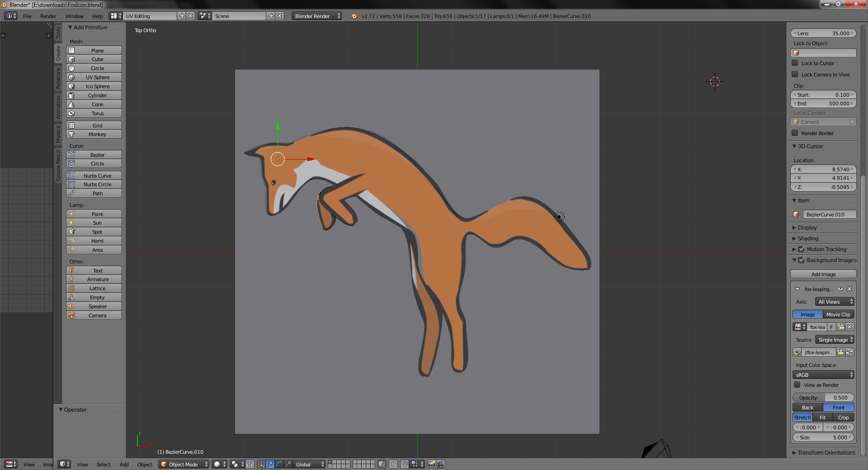Click the Plane mesh button
Image resolution: width=868 pixels, height=470 pixels.
tap(94, 51)
